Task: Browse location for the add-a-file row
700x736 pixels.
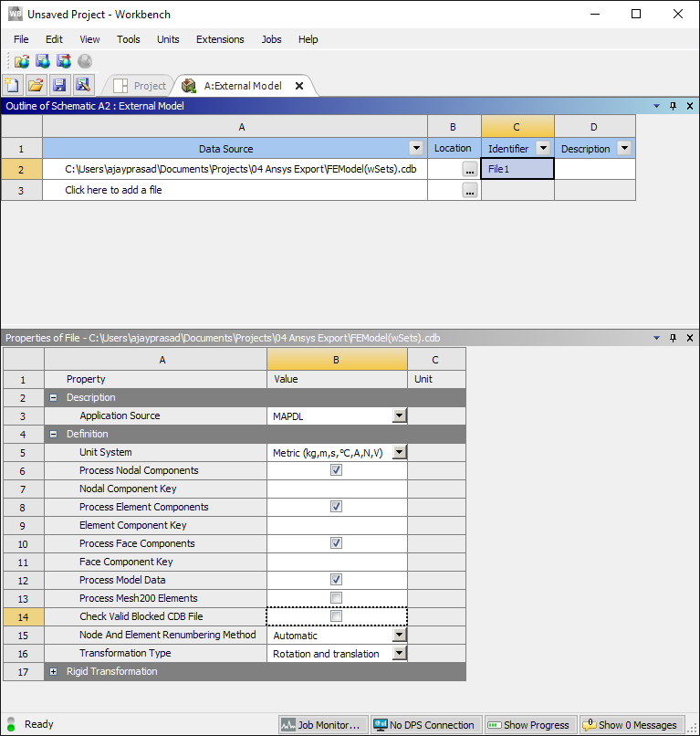Action: coord(470,190)
